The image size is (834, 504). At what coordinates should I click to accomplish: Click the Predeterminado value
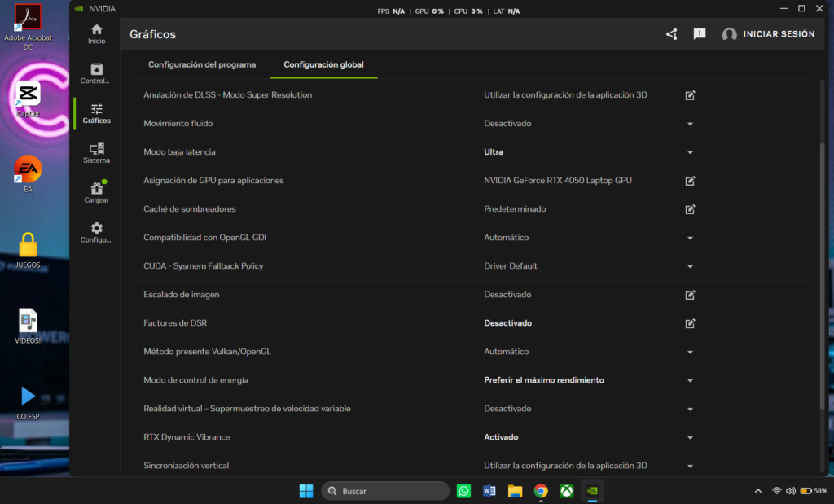[515, 209]
